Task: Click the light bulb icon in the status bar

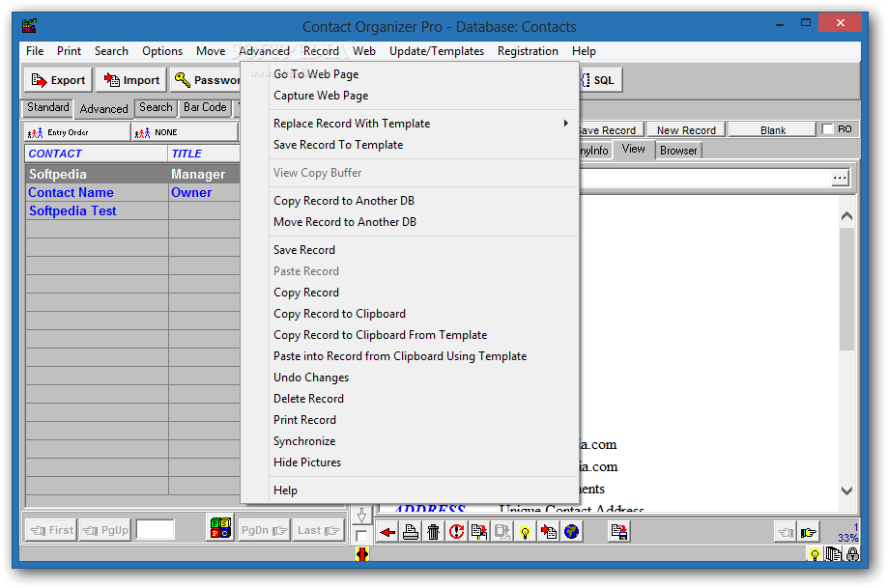Action: click(815, 554)
